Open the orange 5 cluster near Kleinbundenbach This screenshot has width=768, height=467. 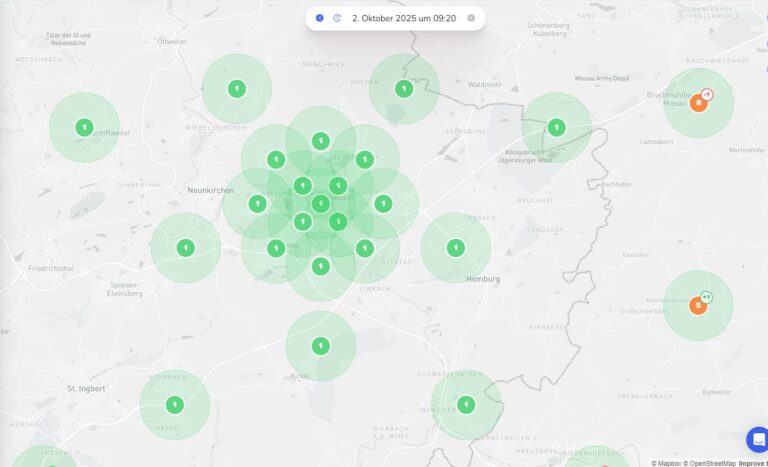[698, 305]
